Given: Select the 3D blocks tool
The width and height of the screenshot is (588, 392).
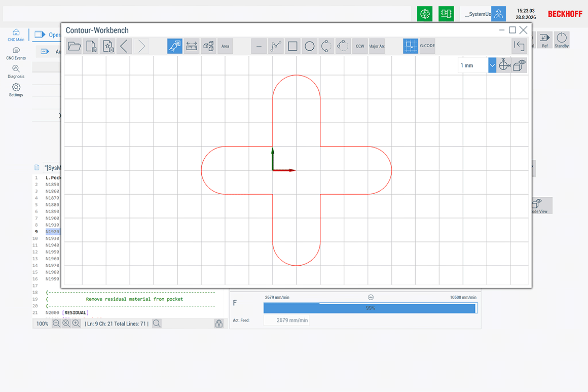Looking at the screenshot, I should [x=208, y=46].
